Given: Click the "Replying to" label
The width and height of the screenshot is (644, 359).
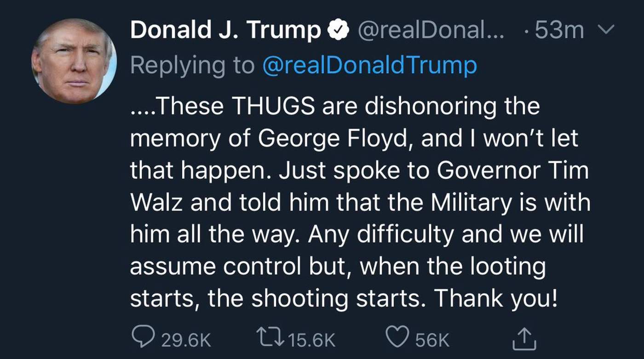Looking at the screenshot, I should point(191,65).
